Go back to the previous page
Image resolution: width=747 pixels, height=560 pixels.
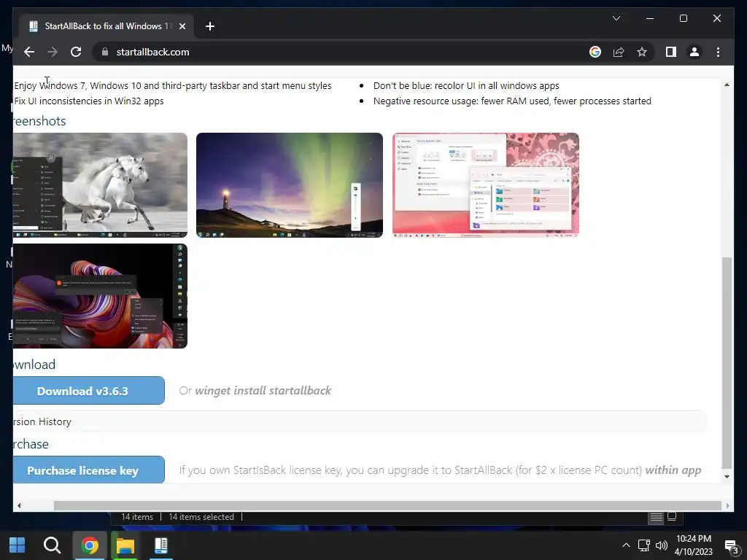[x=29, y=52]
